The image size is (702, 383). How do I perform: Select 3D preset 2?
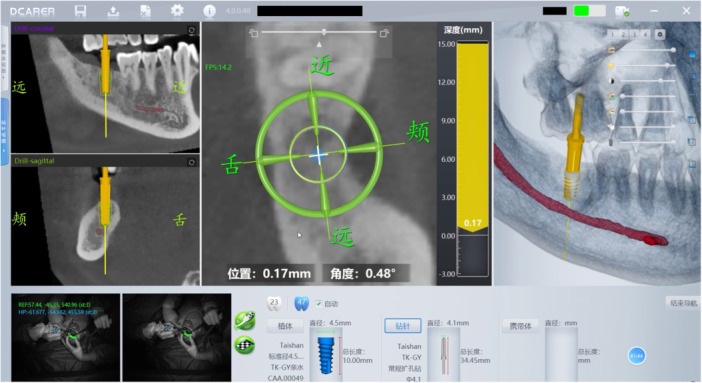[623, 34]
